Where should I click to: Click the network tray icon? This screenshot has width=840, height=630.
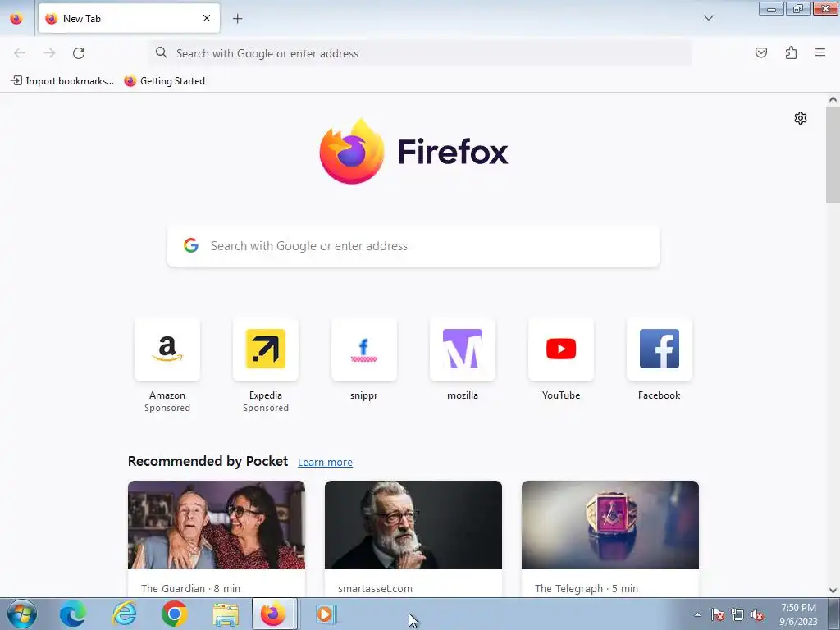tap(737, 614)
